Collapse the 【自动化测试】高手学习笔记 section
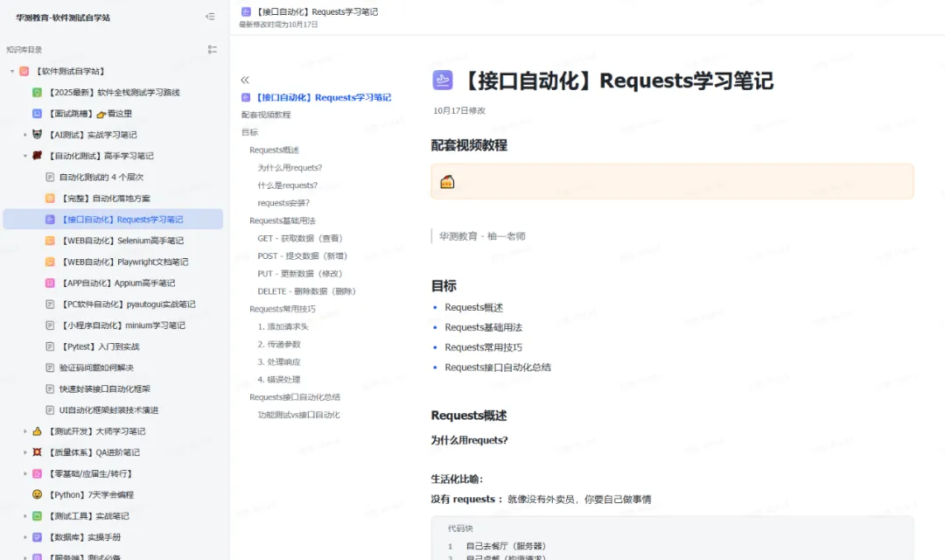945x560 pixels. pos(24,155)
